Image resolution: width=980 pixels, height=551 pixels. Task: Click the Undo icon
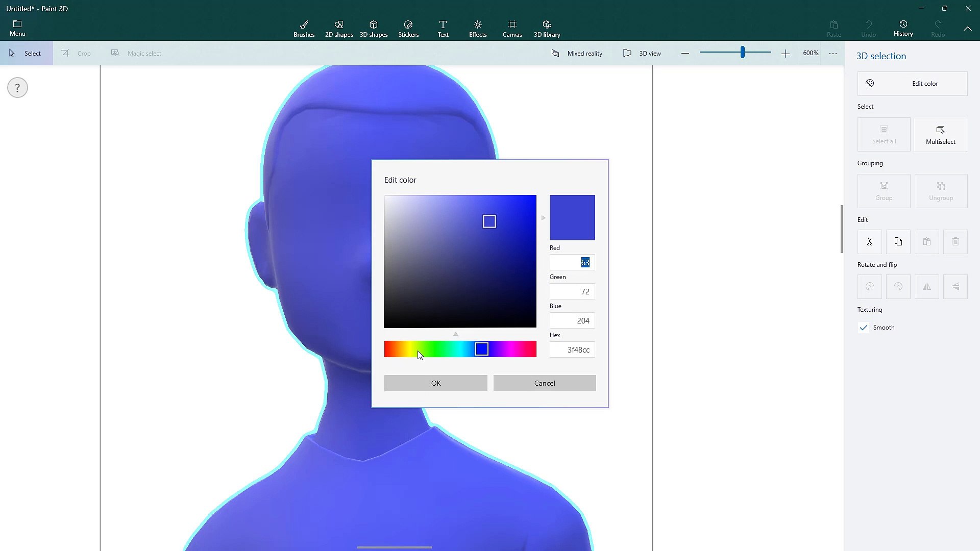click(x=868, y=28)
